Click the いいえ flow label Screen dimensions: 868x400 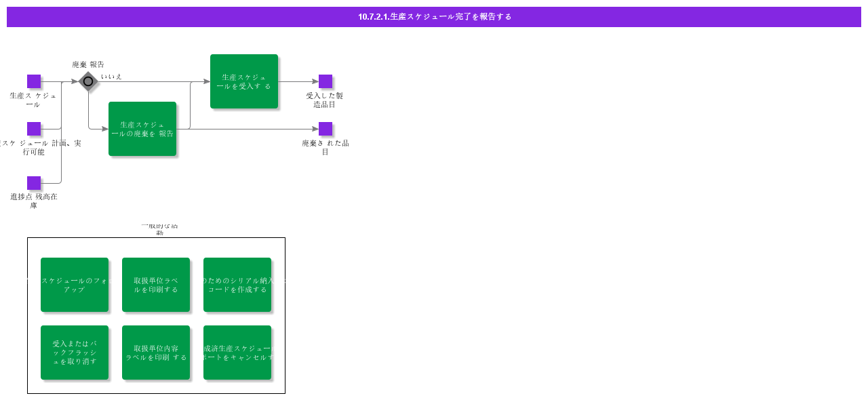tap(112, 77)
